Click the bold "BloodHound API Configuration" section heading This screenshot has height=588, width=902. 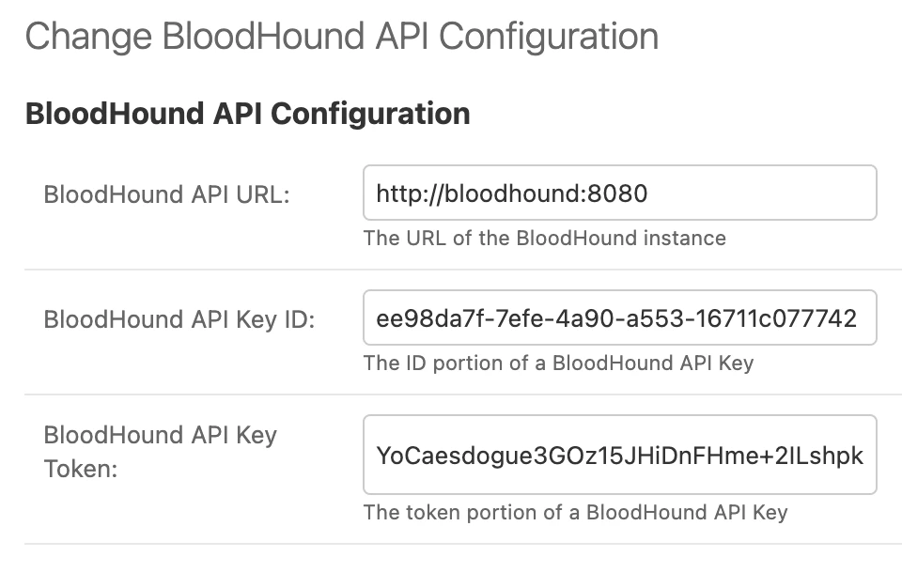[x=247, y=114]
